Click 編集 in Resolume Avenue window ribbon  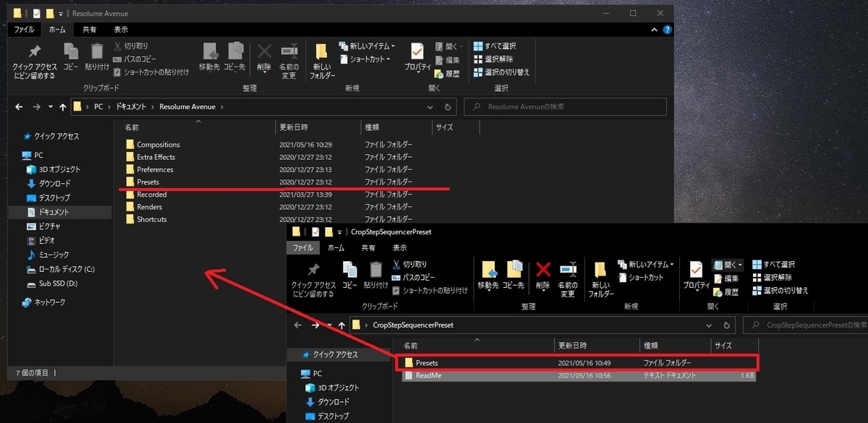click(447, 60)
